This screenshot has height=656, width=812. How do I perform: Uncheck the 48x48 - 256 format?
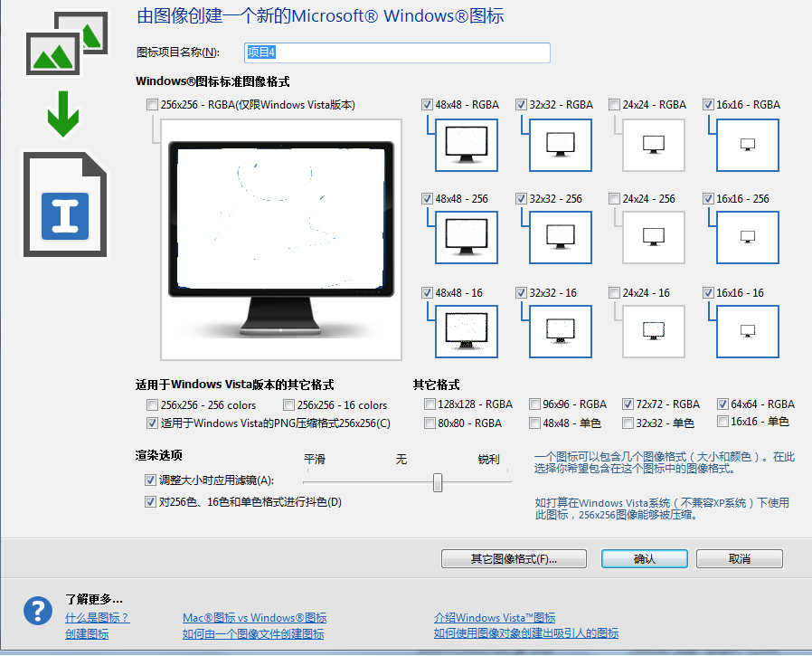(x=427, y=199)
